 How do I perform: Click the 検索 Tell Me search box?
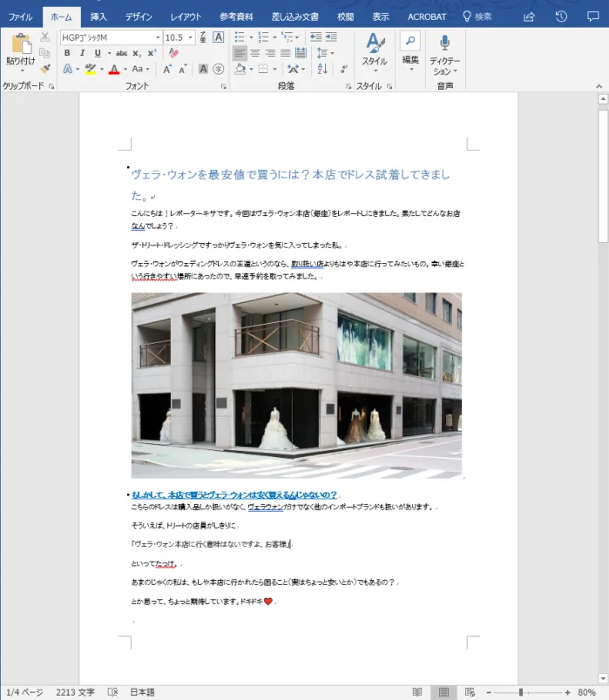pyautogui.click(x=477, y=17)
